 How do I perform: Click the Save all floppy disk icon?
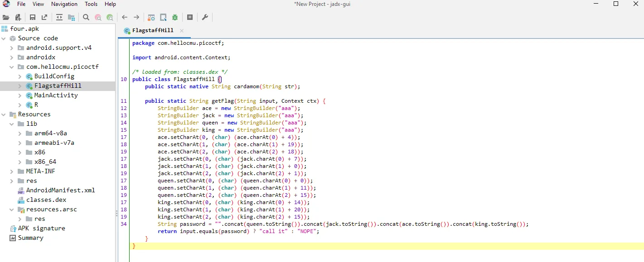tap(33, 17)
